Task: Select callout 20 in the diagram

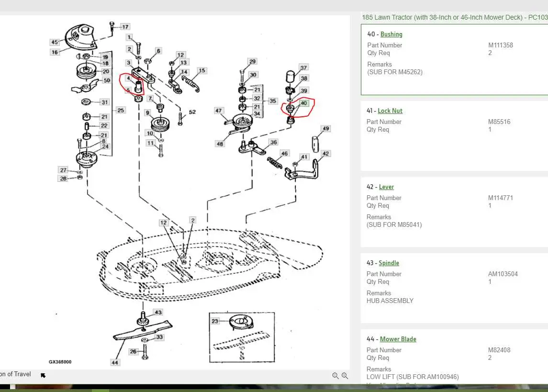Action: [106, 71]
